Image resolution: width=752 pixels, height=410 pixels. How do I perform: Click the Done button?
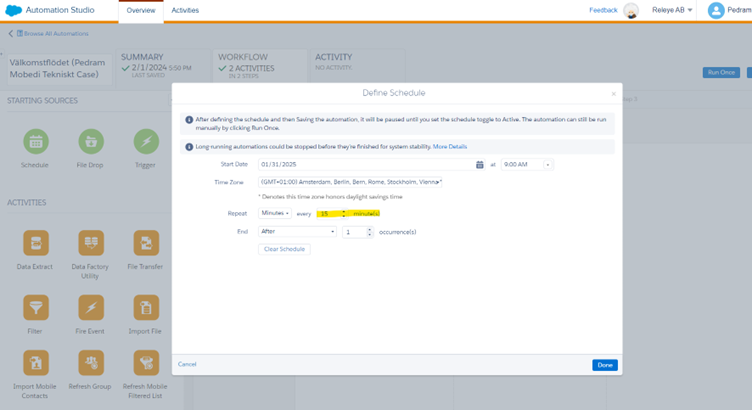[x=604, y=365]
